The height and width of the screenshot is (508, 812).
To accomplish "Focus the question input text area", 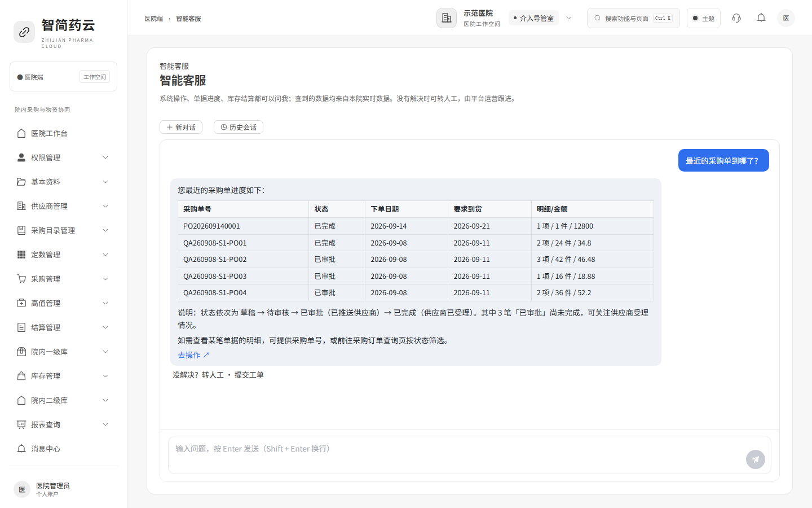I will (x=469, y=455).
